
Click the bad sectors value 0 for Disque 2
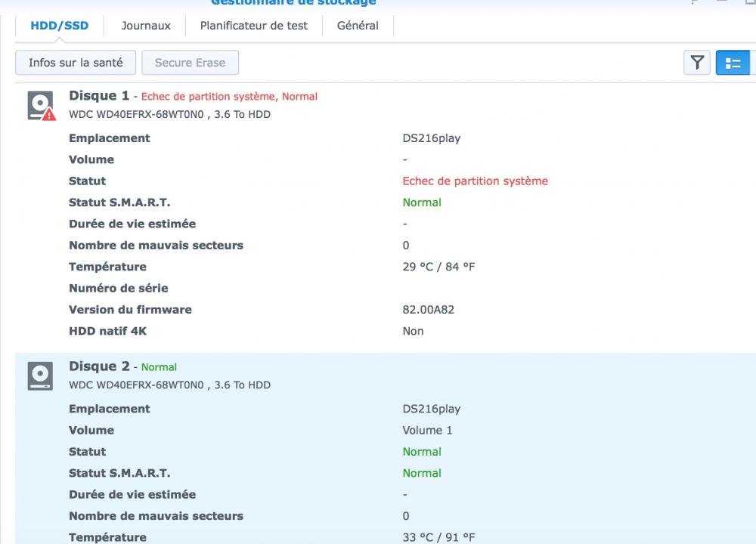click(406, 516)
